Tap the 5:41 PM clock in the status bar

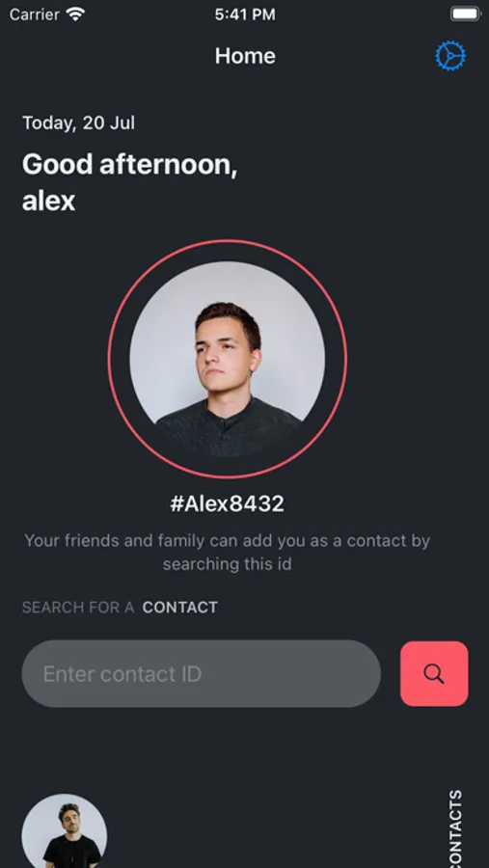[x=245, y=14]
